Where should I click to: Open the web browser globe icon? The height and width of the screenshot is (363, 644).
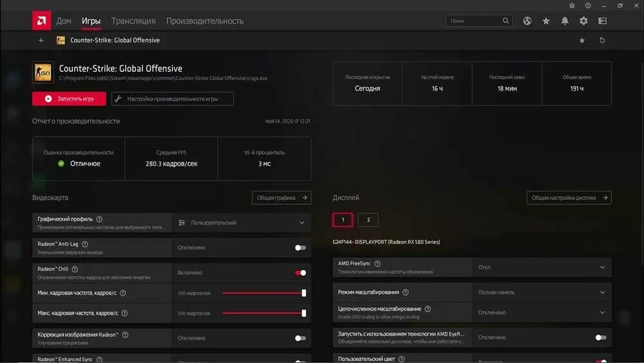tap(527, 21)
